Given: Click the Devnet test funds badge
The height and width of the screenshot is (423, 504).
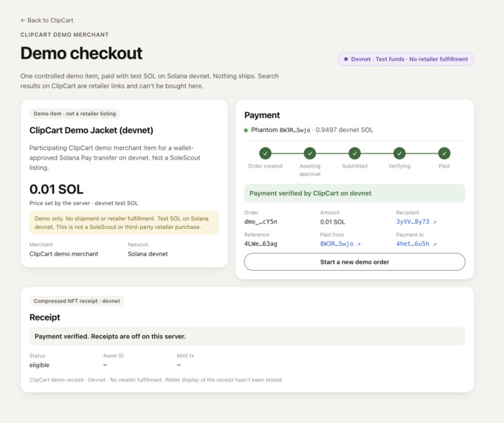Looking at the screenshot, I should 406,59.
